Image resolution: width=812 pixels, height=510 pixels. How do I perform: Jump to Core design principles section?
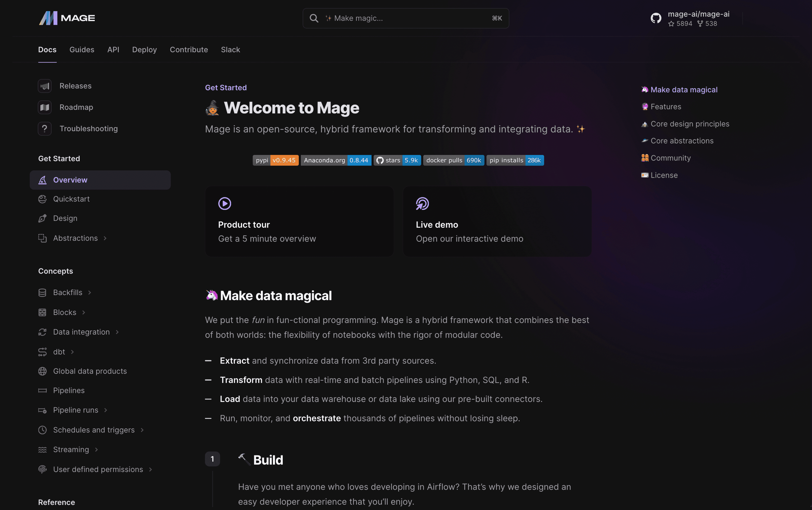point(685,124)
